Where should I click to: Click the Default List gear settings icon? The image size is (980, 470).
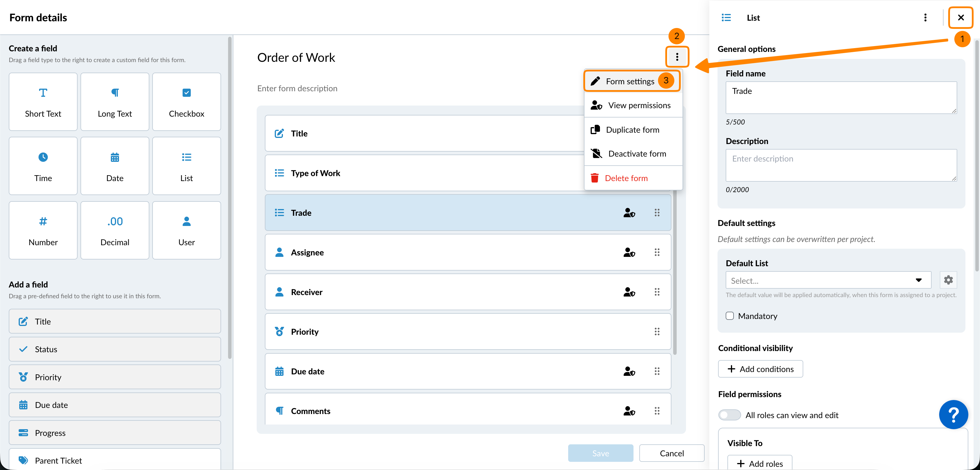click(948, 280)
